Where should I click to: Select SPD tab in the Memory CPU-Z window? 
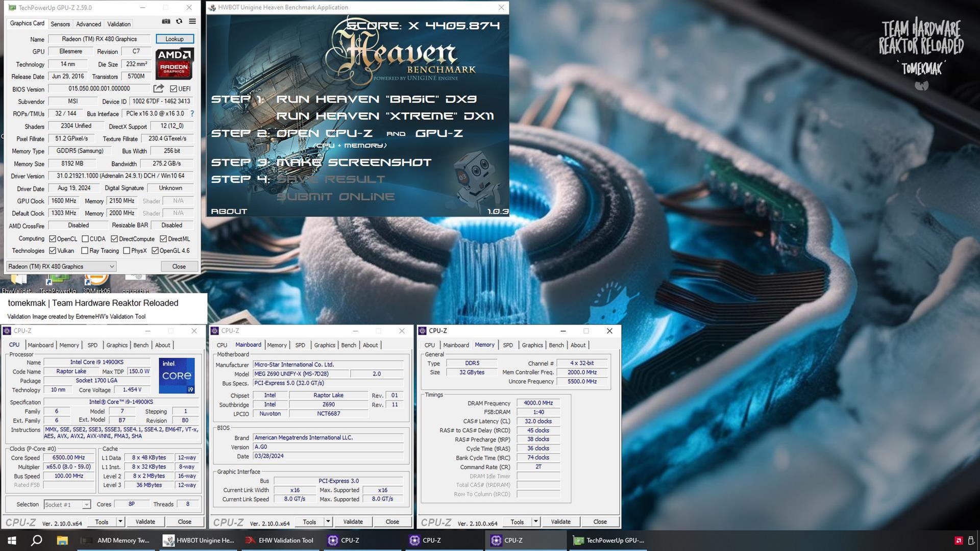[x=508, y=345]
